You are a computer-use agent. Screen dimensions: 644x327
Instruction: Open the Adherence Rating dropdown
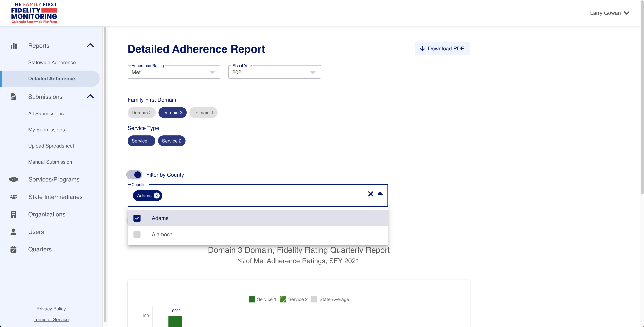coord(174,72)
